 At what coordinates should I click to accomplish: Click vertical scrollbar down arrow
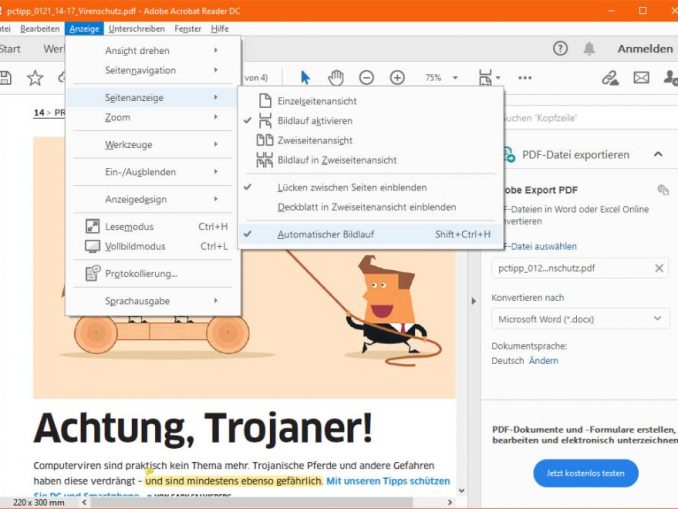point(461,491)
